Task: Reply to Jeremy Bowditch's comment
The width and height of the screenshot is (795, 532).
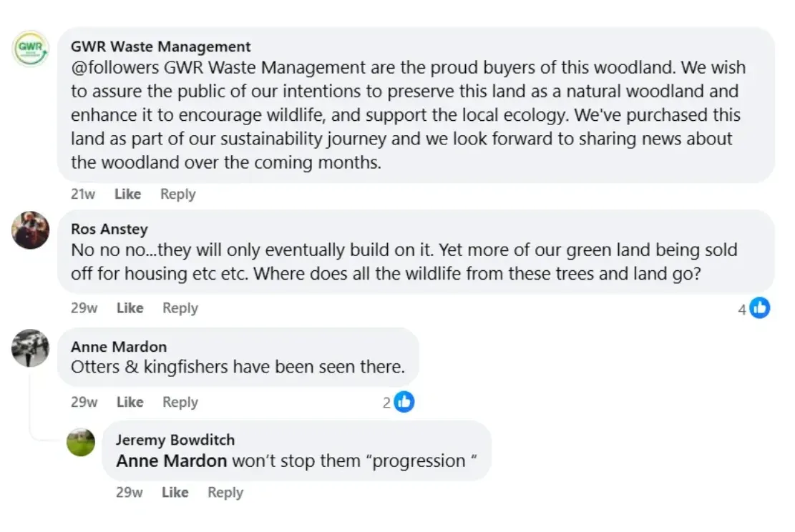Action: coord(225,492)
